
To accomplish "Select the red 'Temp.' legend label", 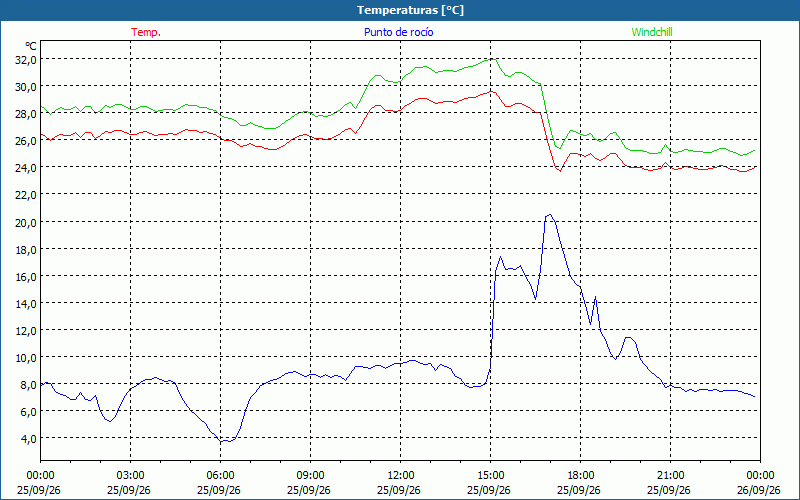I will coord(146,32).
